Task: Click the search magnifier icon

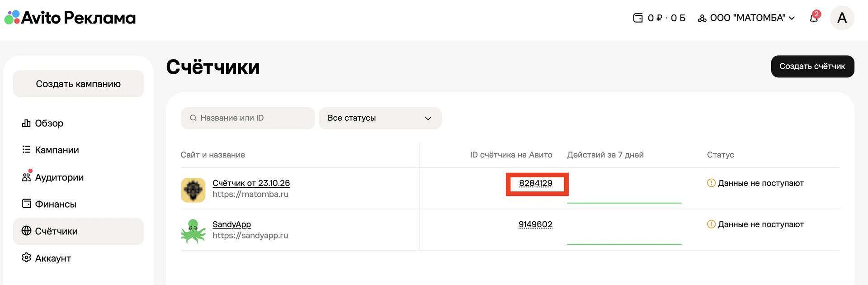Action: [193, 118]
